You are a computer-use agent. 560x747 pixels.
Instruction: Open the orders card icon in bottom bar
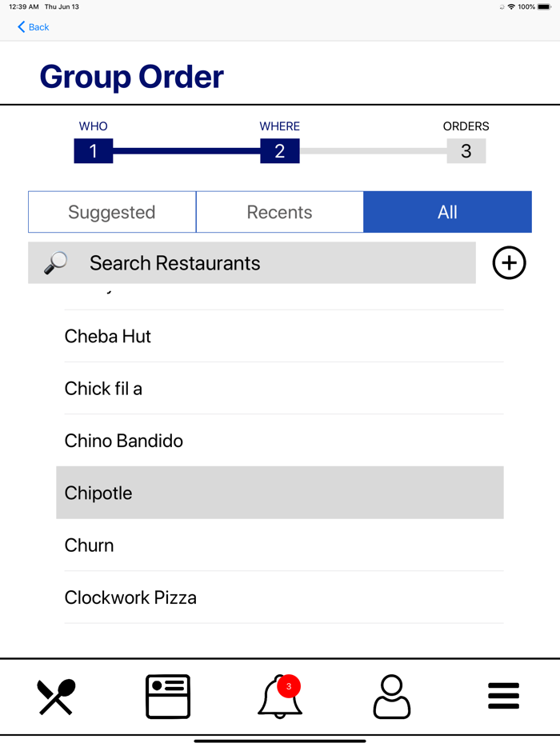click(x=167, y=697)
